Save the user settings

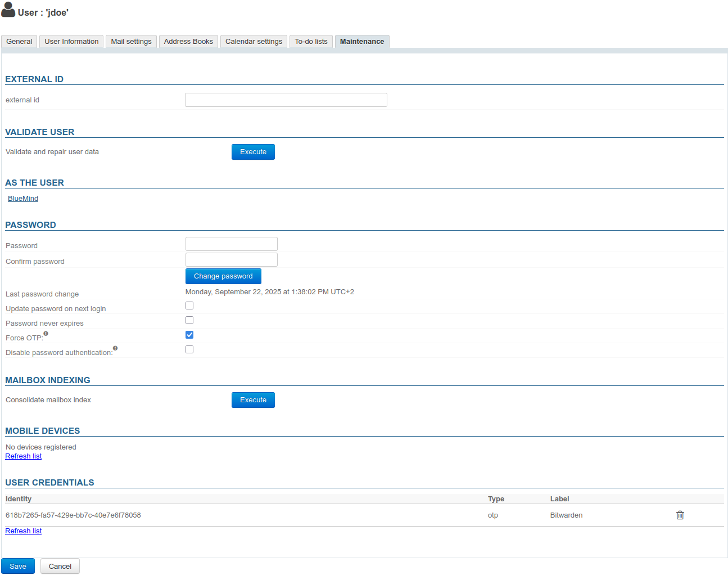pyautogui.click(x=18, y=566)
